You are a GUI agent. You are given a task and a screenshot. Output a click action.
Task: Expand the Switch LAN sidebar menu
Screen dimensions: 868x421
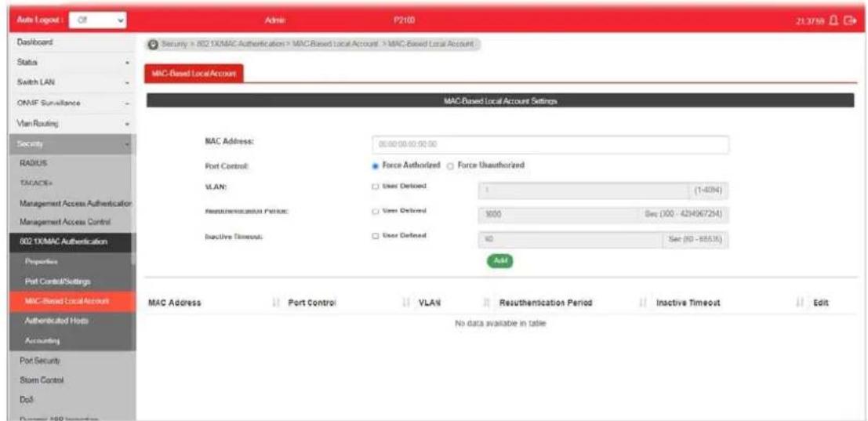71,83
